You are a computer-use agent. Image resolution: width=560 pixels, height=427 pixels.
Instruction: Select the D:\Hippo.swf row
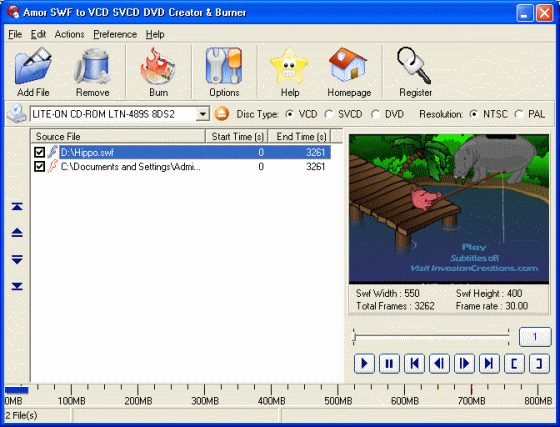click(x=181, y=152)
